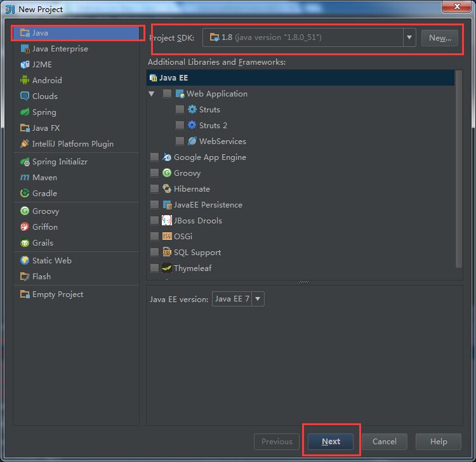Select the Java EE header row
This screenshot has width=476, height=462.
[x=300, y=77]
